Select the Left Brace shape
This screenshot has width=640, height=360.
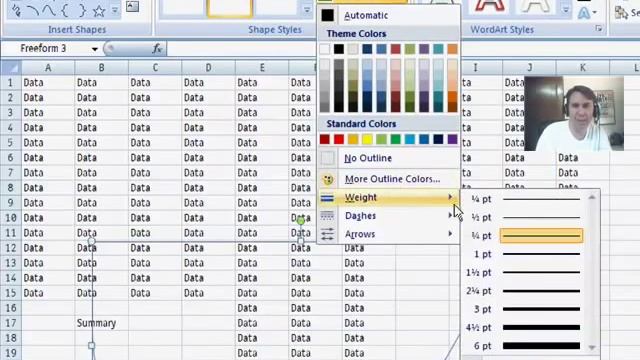tap(65, 11)
